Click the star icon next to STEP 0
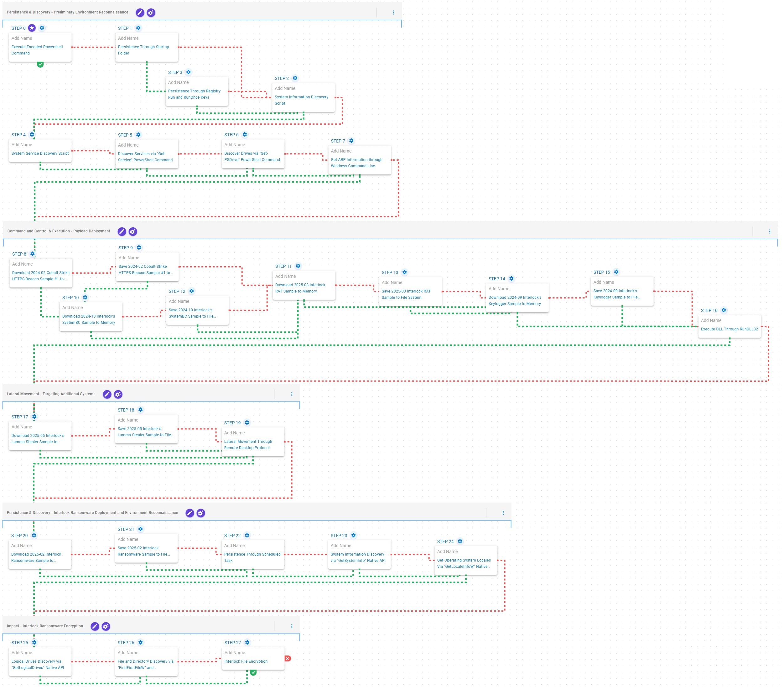The image size is (784, 689). (x=32, y=28)
